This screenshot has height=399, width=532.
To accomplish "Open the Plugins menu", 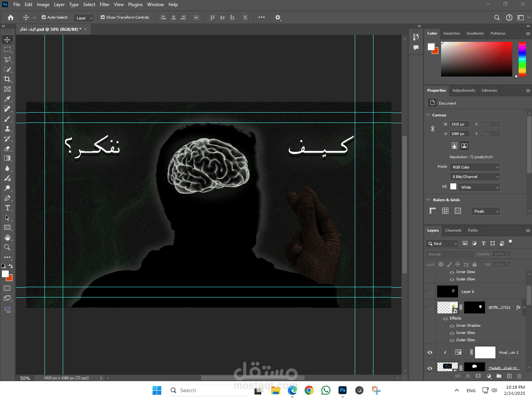I will [135, 5].
